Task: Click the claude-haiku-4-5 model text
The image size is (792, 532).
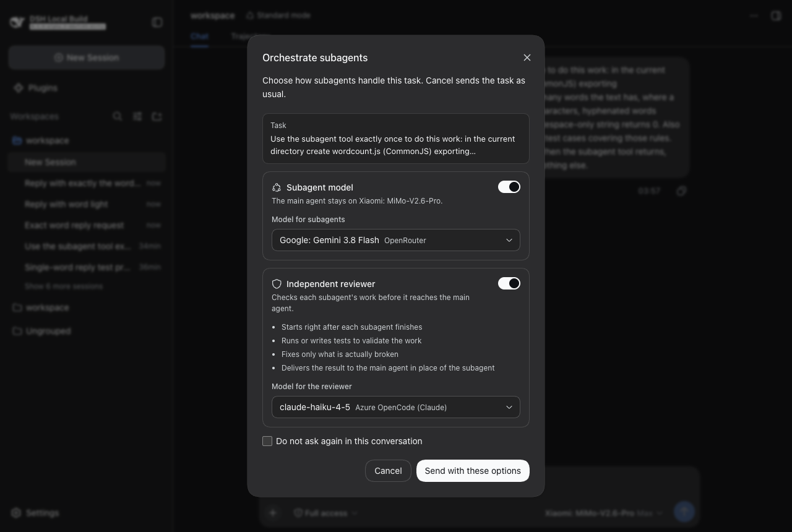Action: pyautogui.click(x=315, y=407)
